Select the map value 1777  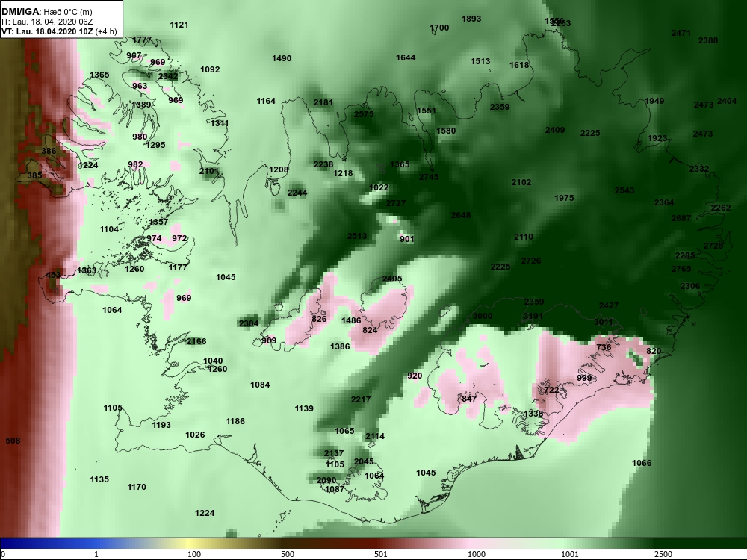[x=142, y=40]
